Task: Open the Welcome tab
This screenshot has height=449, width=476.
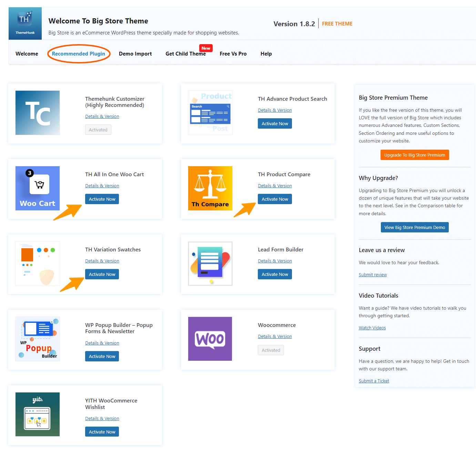Action: [27, 54]
